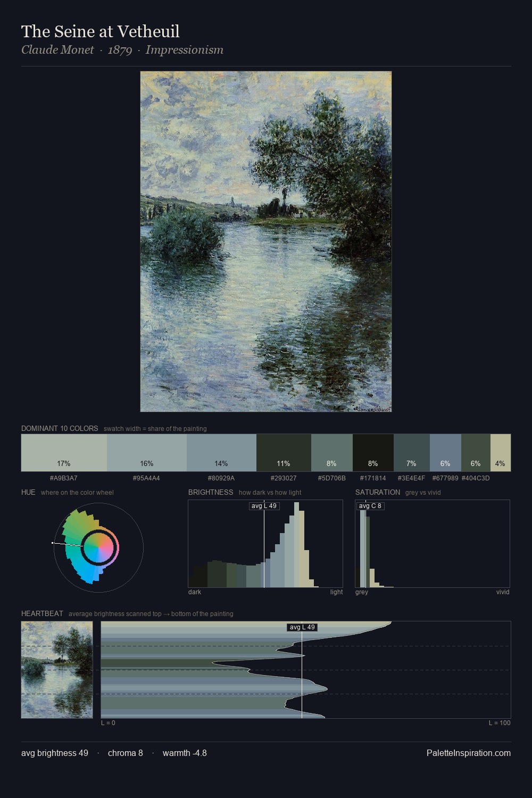Click the SATURATION section heading
532x798 pixels.
[378, 492]
